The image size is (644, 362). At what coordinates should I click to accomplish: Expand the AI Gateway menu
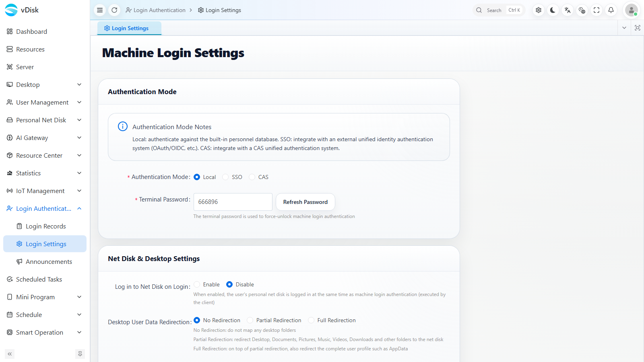tap(44, 138)
